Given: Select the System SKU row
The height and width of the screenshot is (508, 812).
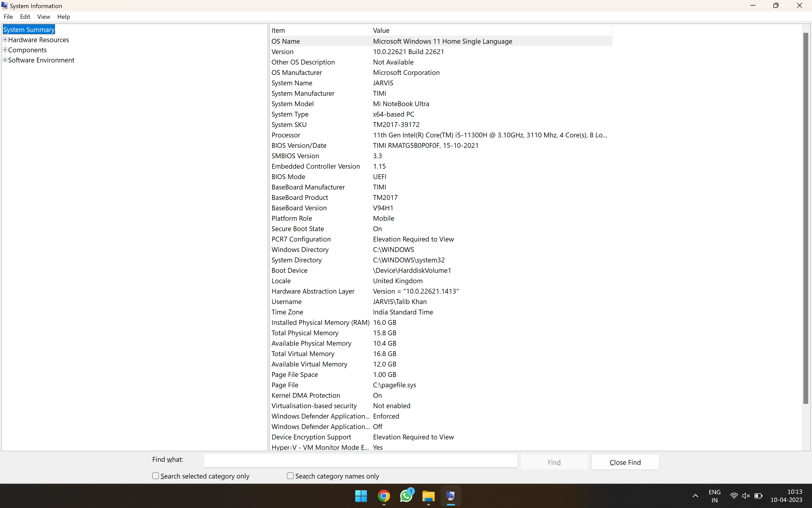Looking at the screenshot, I should coord(441,124).
